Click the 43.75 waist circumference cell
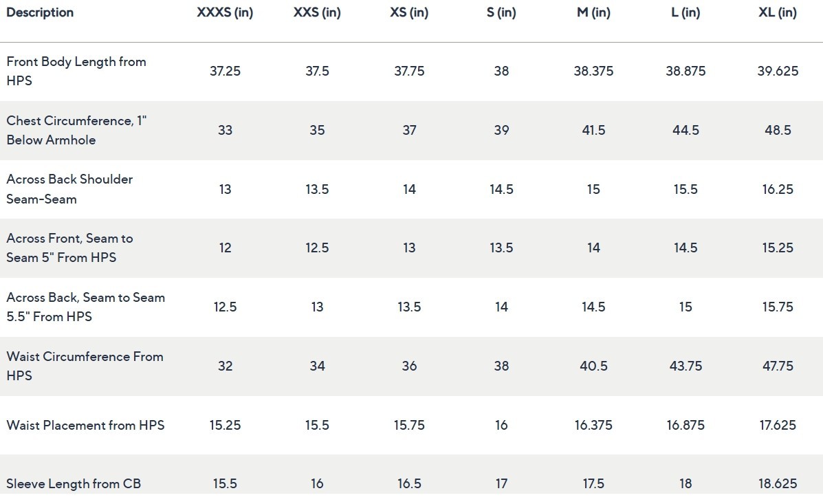823x504 pixels. [x=685, y=366]
